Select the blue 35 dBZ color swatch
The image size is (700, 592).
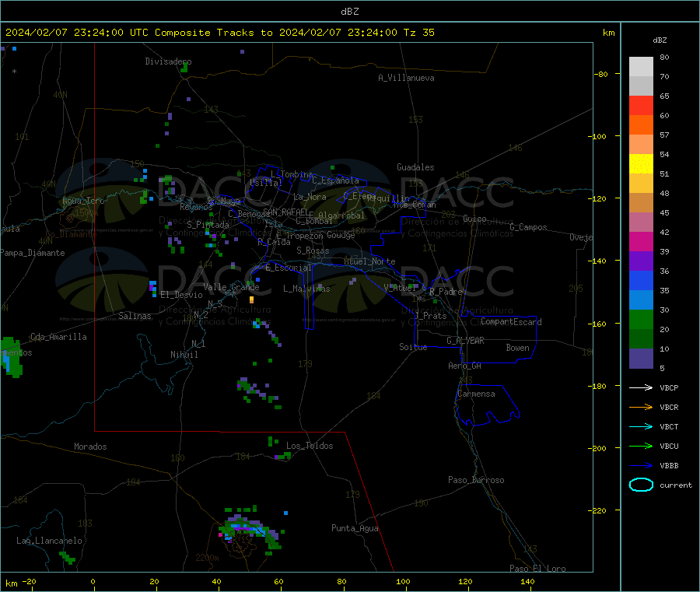[x=641, y=280]
